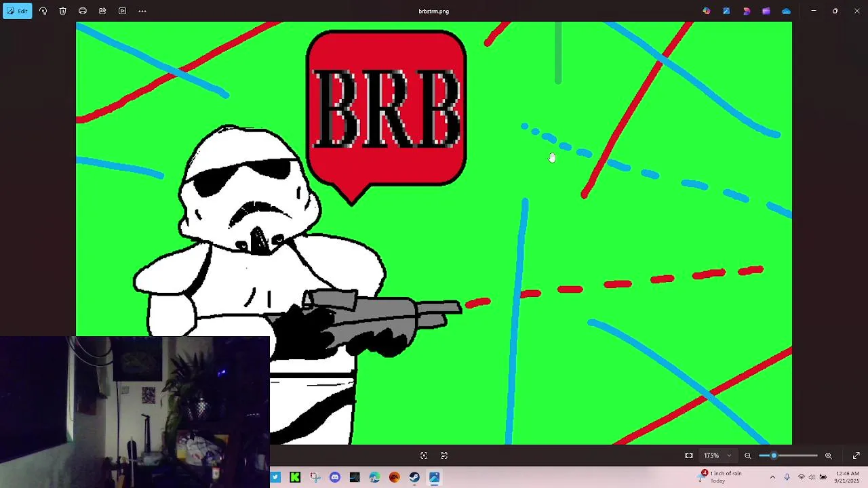This screenshot has width=868, height=488.
Task: Click the webcam overlay thumbnail
Action: click(x=135, y=412)
